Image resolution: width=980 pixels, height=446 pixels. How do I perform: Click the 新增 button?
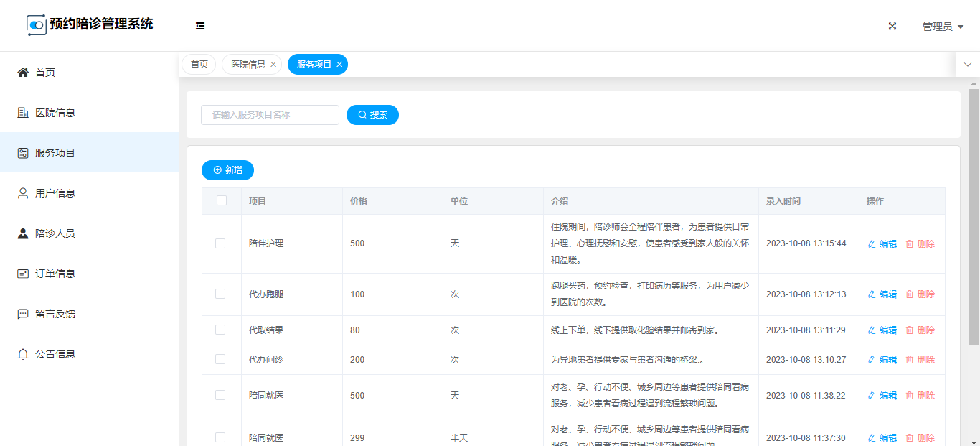coord(227,170)
